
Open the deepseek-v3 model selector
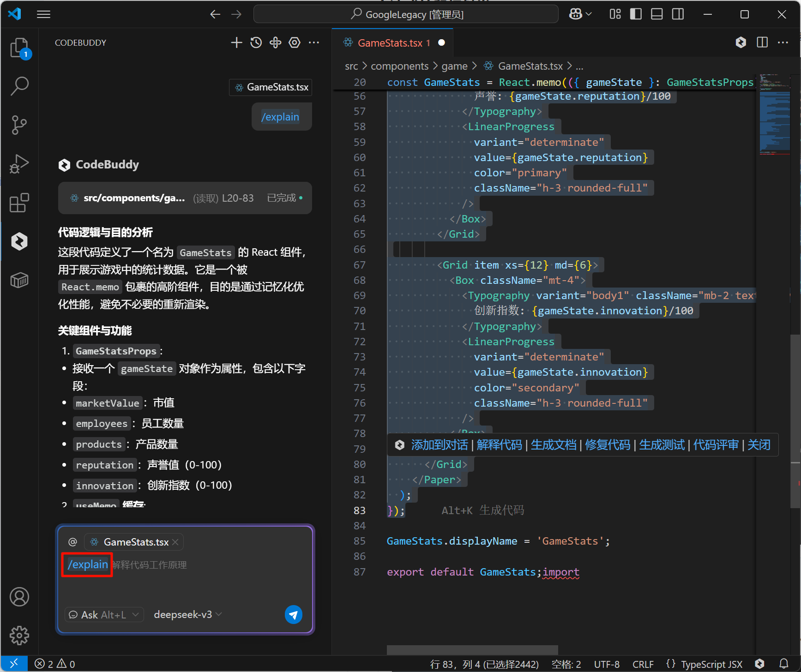coord(187,615)
